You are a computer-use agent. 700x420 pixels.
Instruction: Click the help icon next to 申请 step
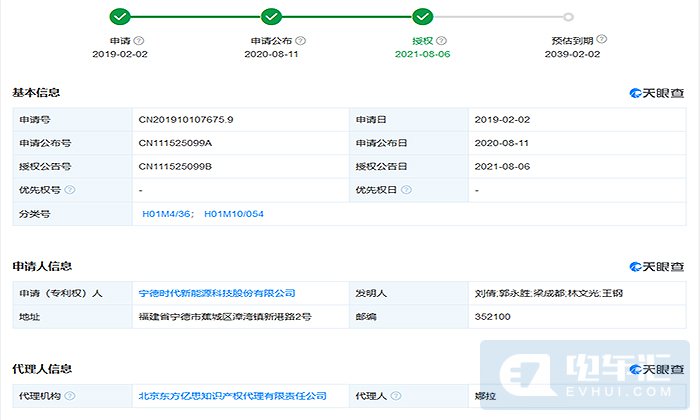(139, 41)
